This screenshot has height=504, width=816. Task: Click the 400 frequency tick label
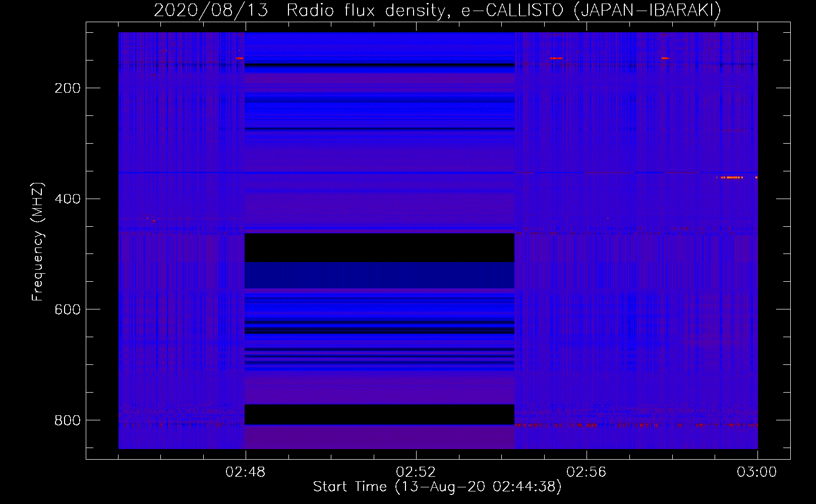click(68, 199)
